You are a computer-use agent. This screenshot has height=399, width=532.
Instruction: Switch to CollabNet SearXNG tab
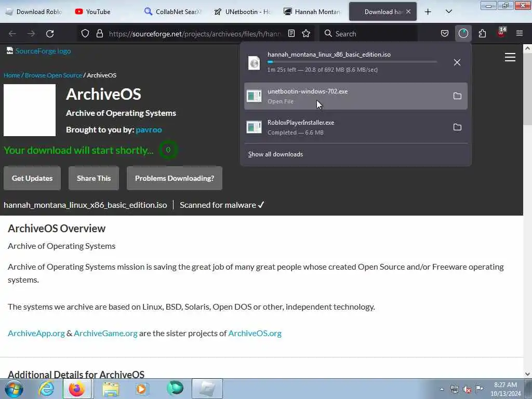click(x=173, y=12)
